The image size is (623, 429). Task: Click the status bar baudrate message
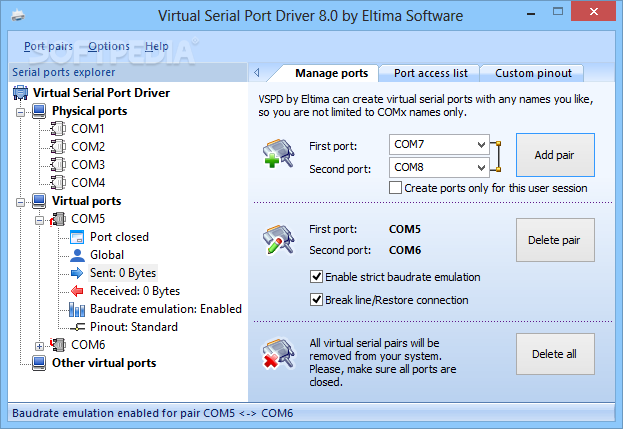click(x=153, y=413)
